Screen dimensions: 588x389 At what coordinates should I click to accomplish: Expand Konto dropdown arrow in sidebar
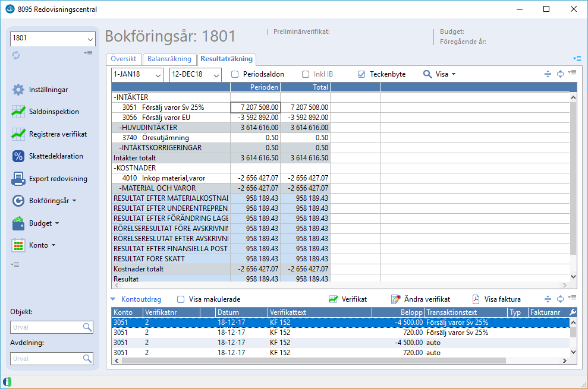coord(54,245)
